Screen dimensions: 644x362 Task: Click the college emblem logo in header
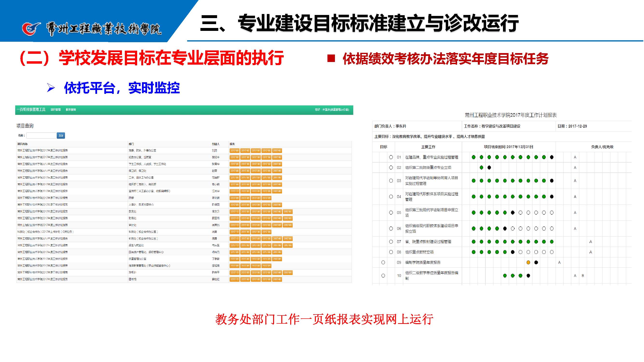[x=31, y=29]
